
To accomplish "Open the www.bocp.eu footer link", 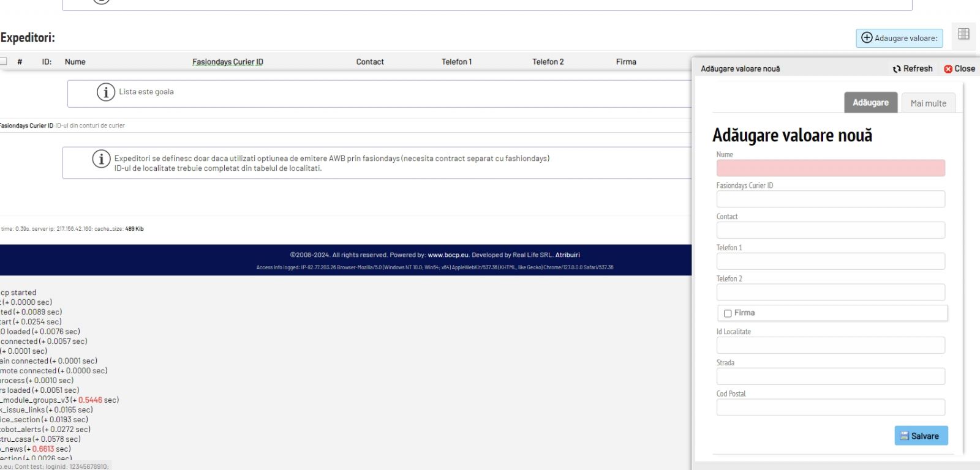I will [448, 255].
